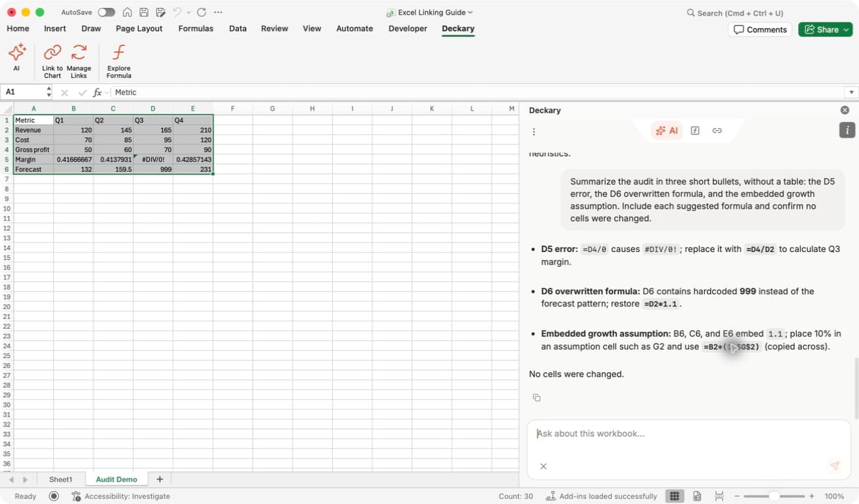Viewport: 859px width, 504px height.
Task: Copy the AI response with the copy icon
Action: click(536, 398)
